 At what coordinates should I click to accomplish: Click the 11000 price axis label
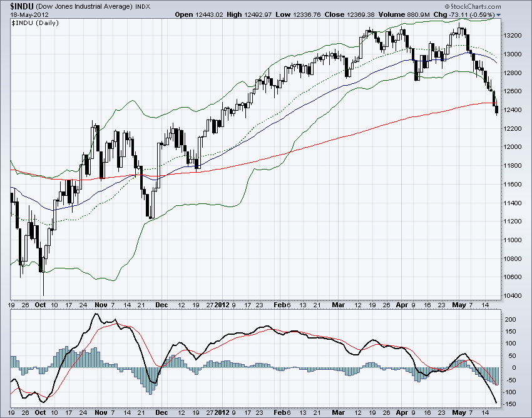coord(512,240)
